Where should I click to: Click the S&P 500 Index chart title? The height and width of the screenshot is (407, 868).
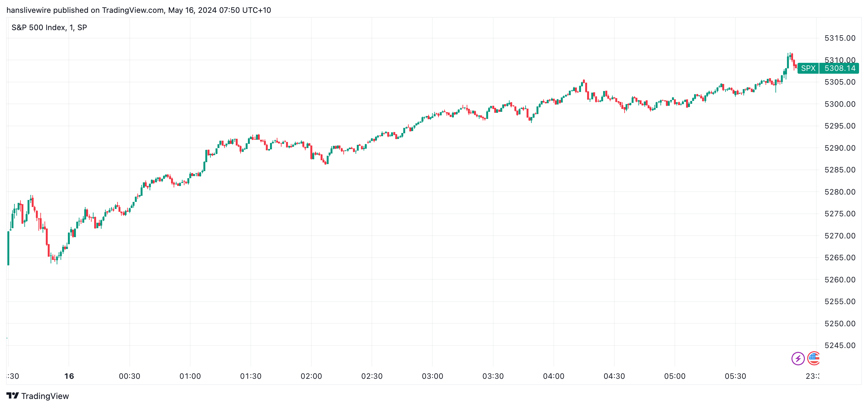coord(49,28)
